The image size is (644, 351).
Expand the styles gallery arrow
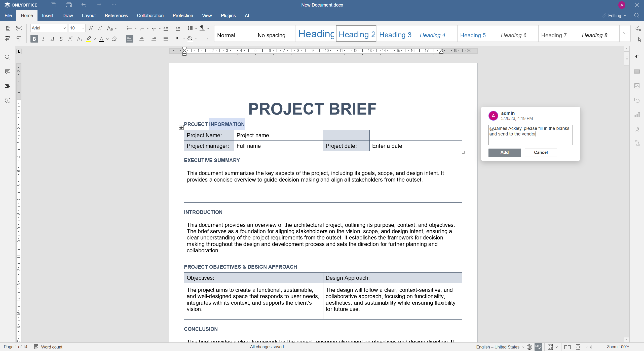[x=625, y=33]
